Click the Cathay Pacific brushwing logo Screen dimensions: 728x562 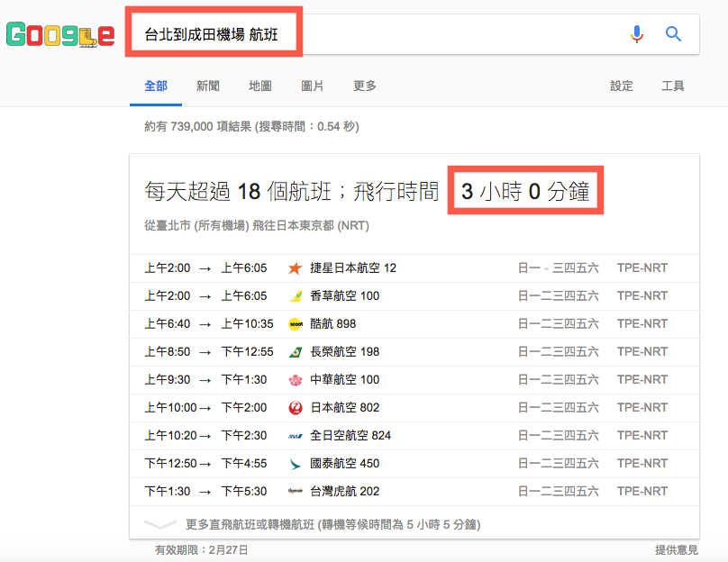coord(296,464)
